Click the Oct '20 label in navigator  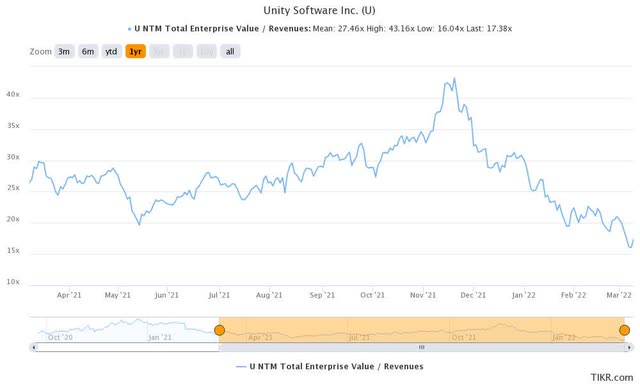tap(60, 337)
